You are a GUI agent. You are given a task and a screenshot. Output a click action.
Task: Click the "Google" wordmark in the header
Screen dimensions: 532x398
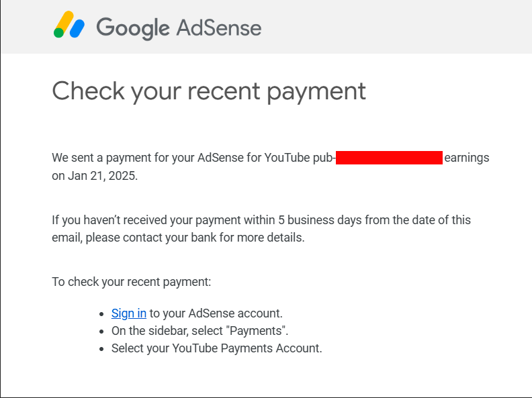(x=133, y=28)
